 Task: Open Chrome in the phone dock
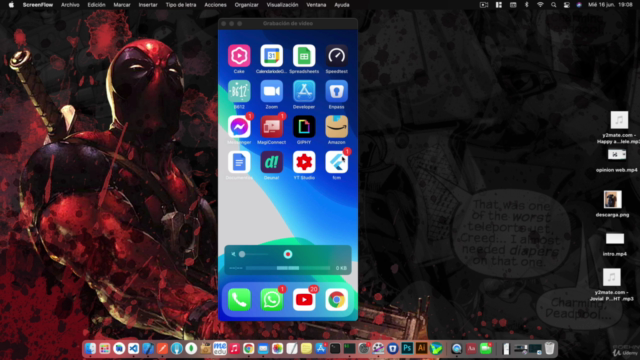pyautogui.click(x=336, y=300)
